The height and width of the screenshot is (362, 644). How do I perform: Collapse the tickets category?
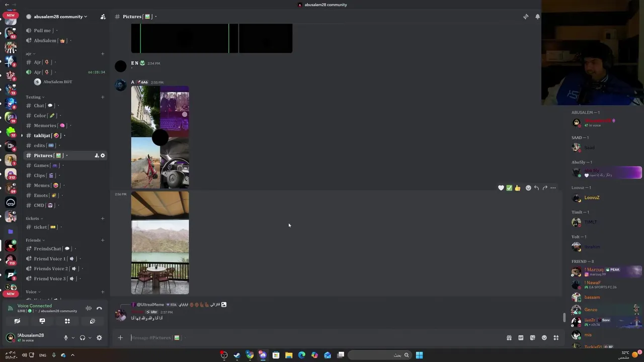pyautogui.click(x=34, y=218)
